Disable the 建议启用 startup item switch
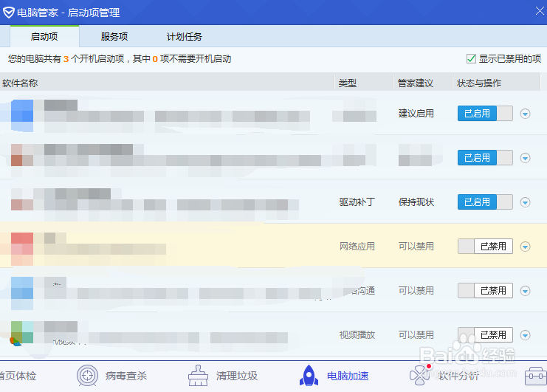Image resolution: width=547 pixels, height=392 pixels. tap(485, 114)
